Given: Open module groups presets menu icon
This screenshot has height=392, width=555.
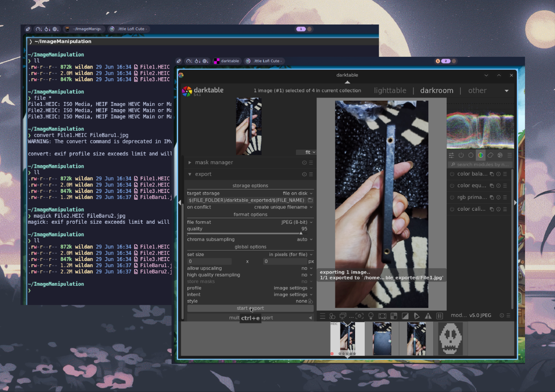Looking at the screenshot, I should pyautogui.click(x=510, y=155).
